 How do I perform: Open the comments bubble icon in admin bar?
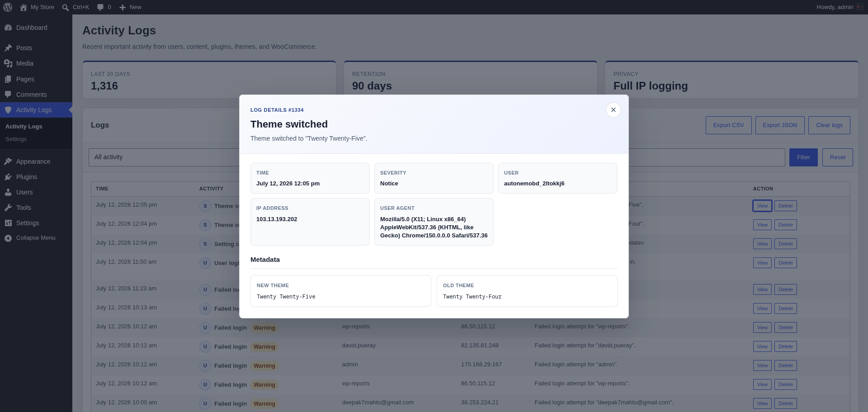[x=100, y=7]
